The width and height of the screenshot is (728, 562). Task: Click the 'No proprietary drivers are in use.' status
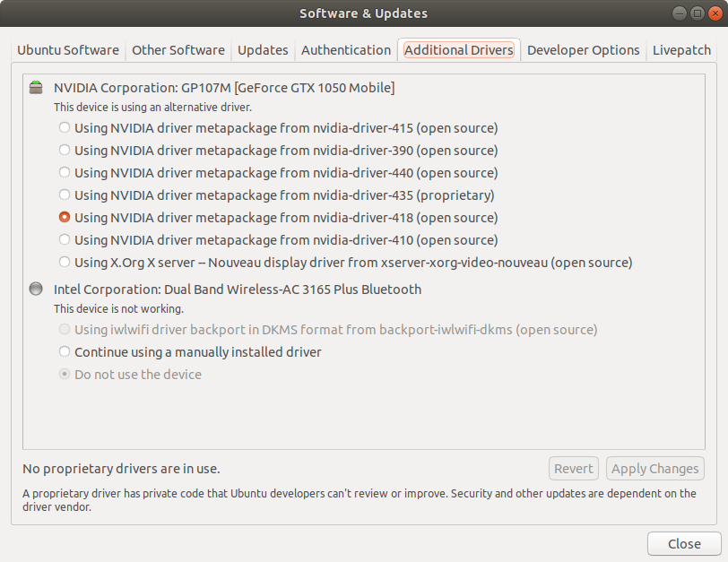pyautogui.click(x=121, y=469)
